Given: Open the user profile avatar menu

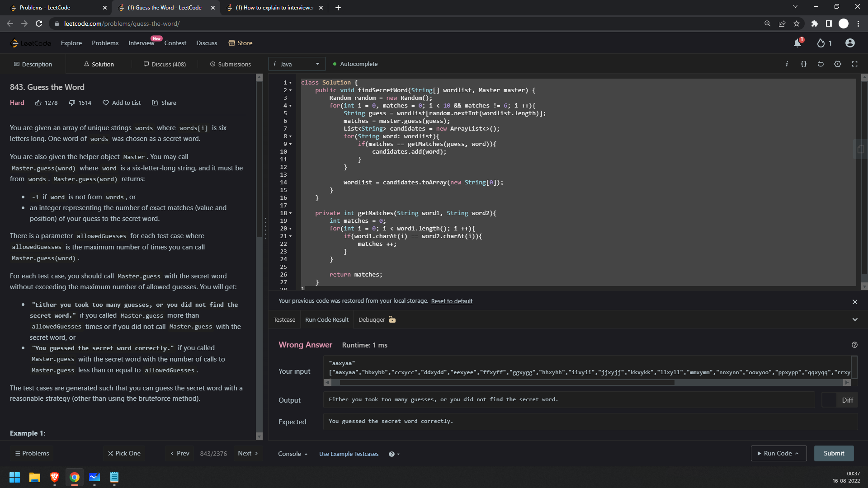Looking at the screenshot, I should [850, 43].
